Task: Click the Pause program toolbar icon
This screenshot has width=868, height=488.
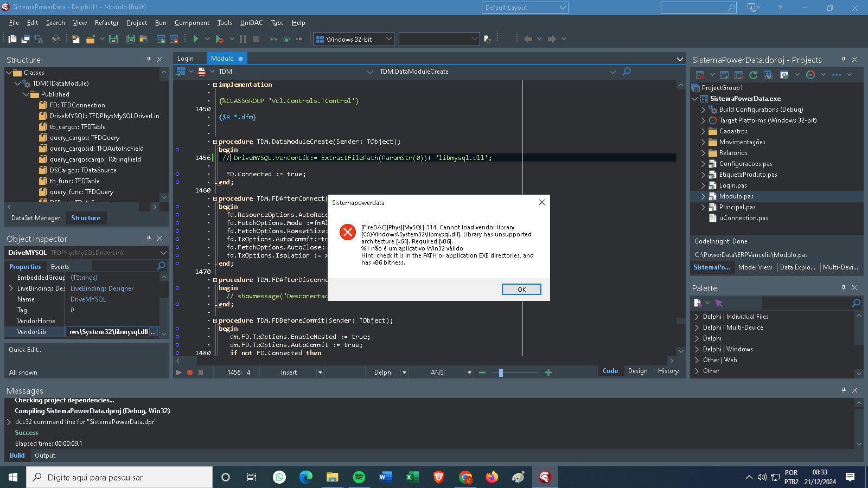Action: point(243,38)
